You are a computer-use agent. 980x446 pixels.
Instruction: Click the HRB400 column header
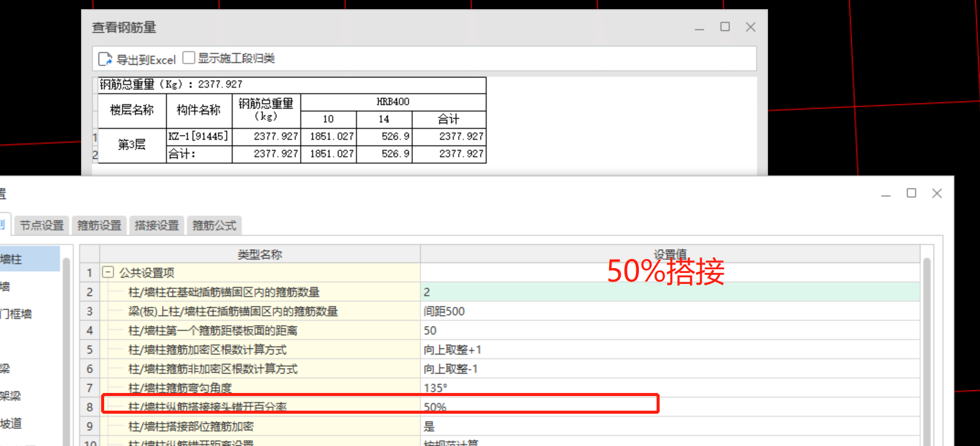click(x=393, y=102)
